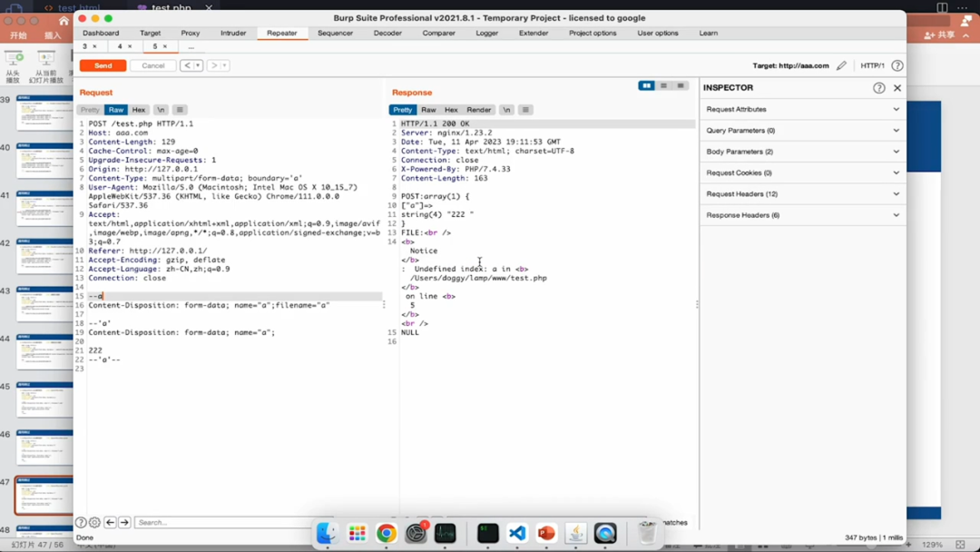This screenshot has height=552, width=980.
Task: Toggle non-printable characters in Response pane
Action: click(506, 110)
